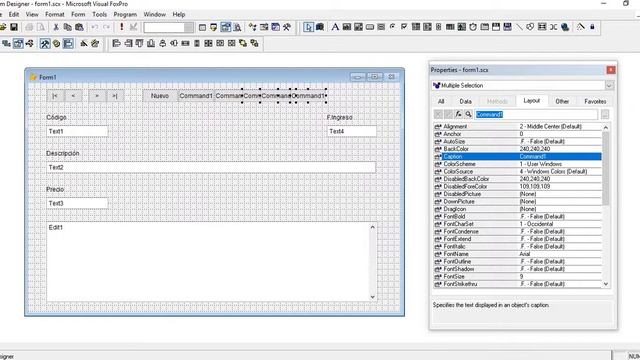Screen dimensions: 640x360
Task: Open the Command Window from the toolbar
Action: (202, 27)
